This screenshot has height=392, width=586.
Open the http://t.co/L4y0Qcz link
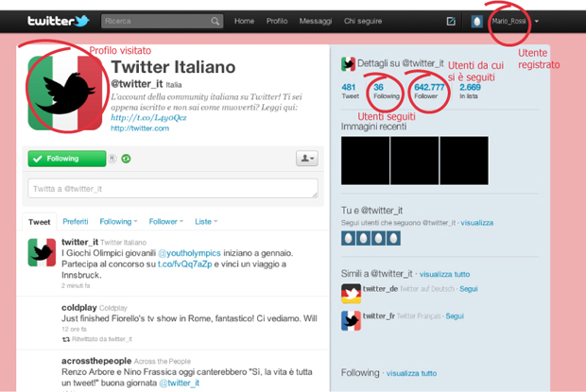point(148,117)
